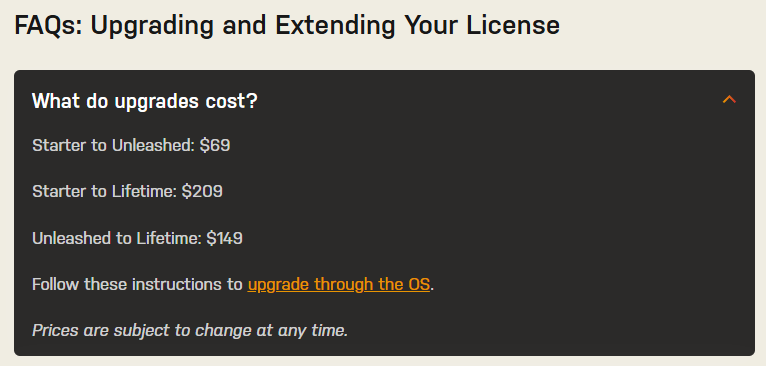Click the $69 price
This screenshot has width=766, height=366.
[x=215, y=145]
